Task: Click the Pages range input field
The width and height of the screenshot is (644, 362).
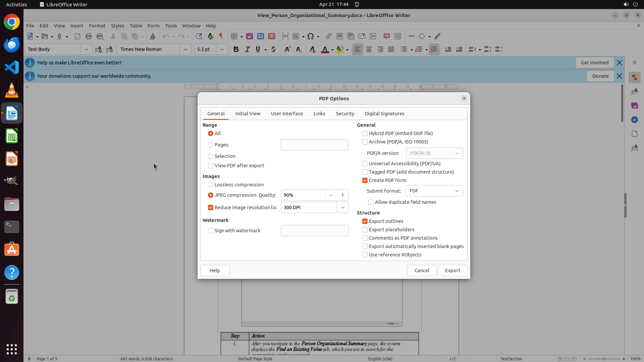Action: pos(314,145)
